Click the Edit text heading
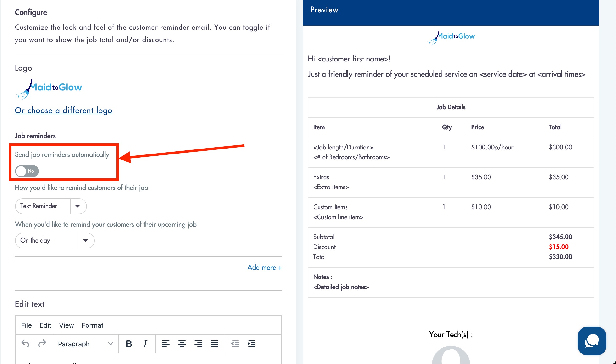The height and width of the screenshot is (364, 616). (30, 304)
